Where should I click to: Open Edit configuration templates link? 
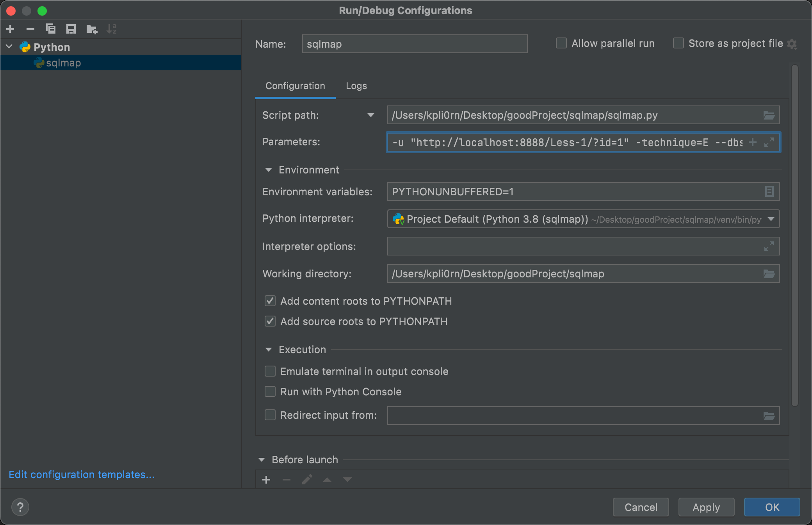(82, 475)
